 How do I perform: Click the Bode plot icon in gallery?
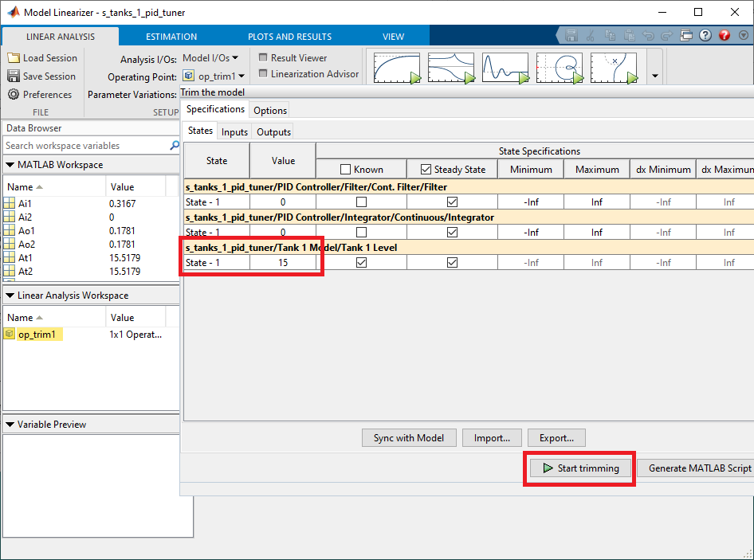click(450, 68)
